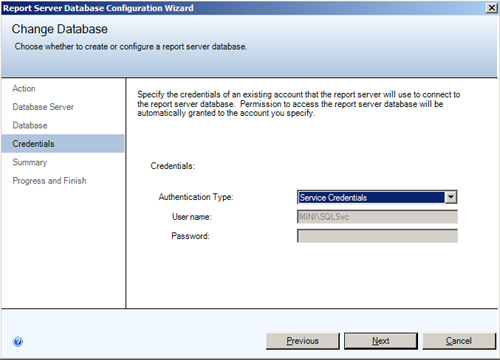
Task: Click the wizard title bar text
Action: pos(98,8)
